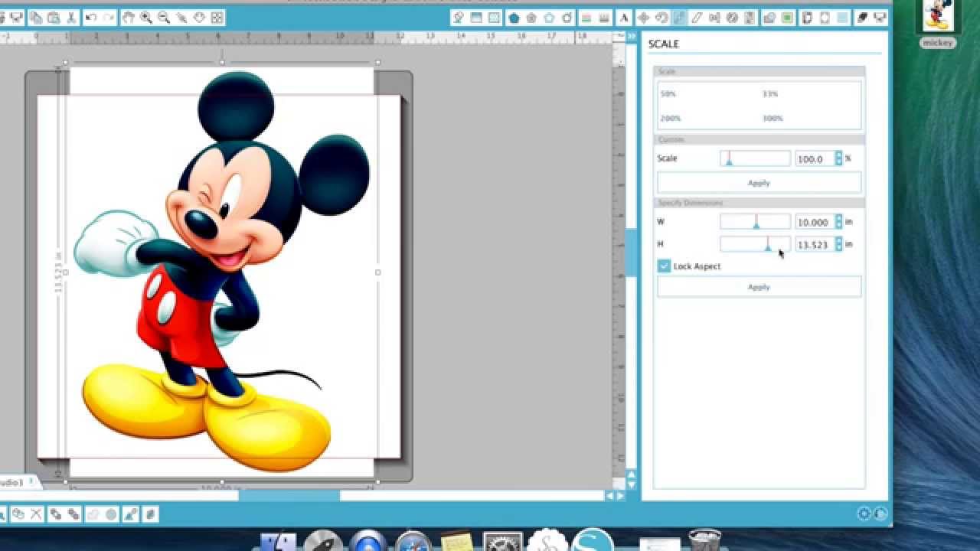Uncheck the Lock Aspect checkbox
The image size is (980, 551).
click(x=664, y=266)
